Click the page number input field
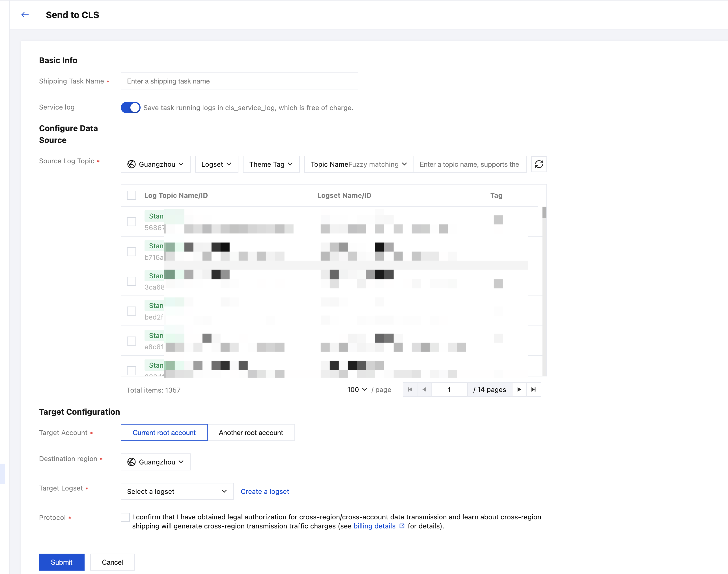Viewport: 728px width, 574px height. point(449,389)
